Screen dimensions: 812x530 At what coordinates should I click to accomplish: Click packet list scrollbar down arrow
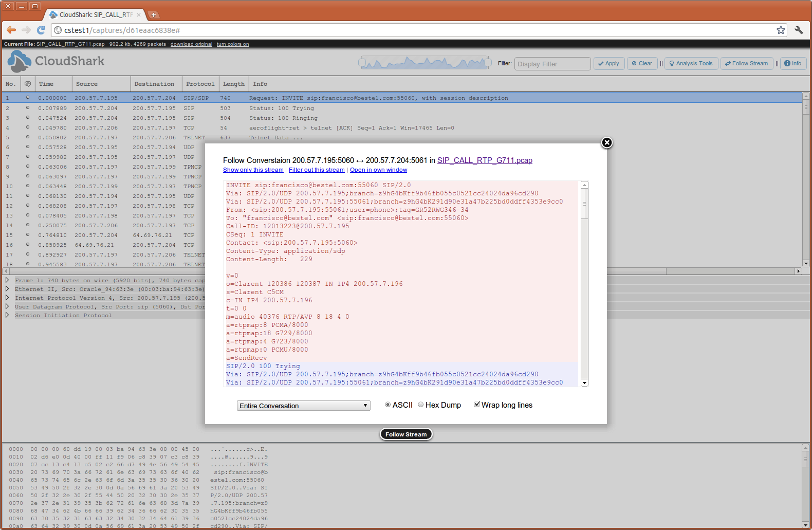point(806,263)
